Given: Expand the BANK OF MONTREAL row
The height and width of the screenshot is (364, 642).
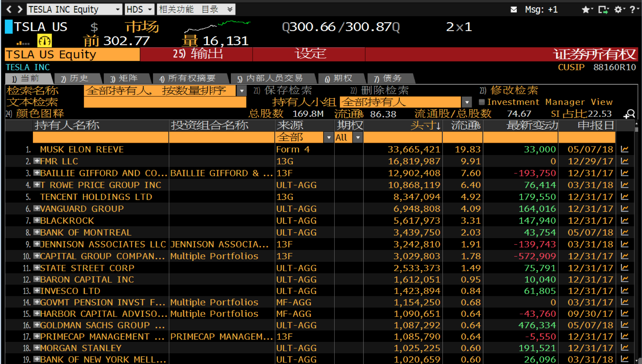Looking at the screenshot, I should 37,232.
